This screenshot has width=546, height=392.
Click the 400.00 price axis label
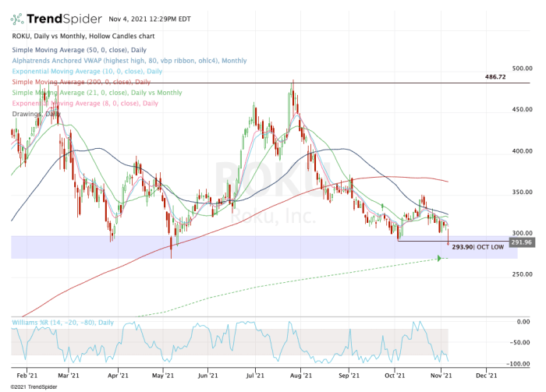point(523,151)
